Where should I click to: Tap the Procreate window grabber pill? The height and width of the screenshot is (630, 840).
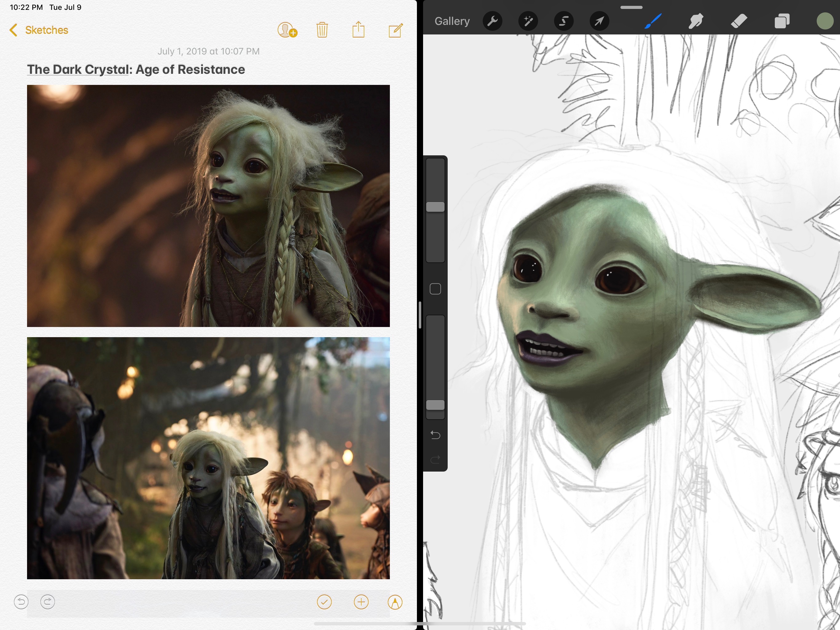[x=632, y=7]
